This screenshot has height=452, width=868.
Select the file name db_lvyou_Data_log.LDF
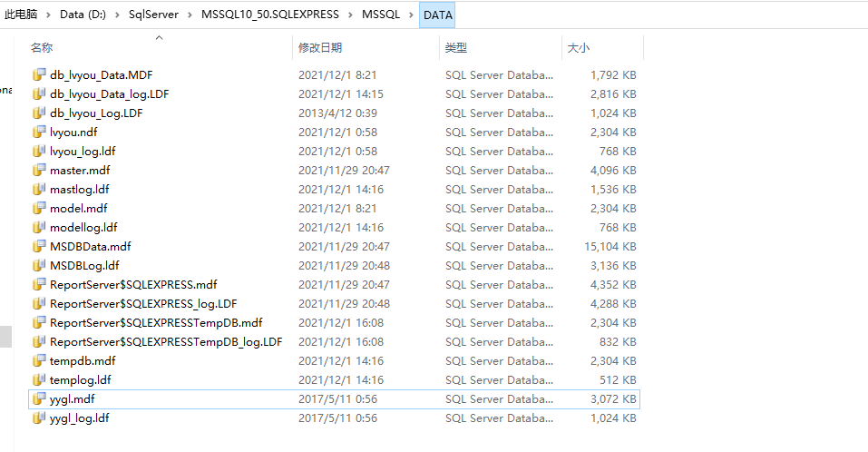click(110, 94)
